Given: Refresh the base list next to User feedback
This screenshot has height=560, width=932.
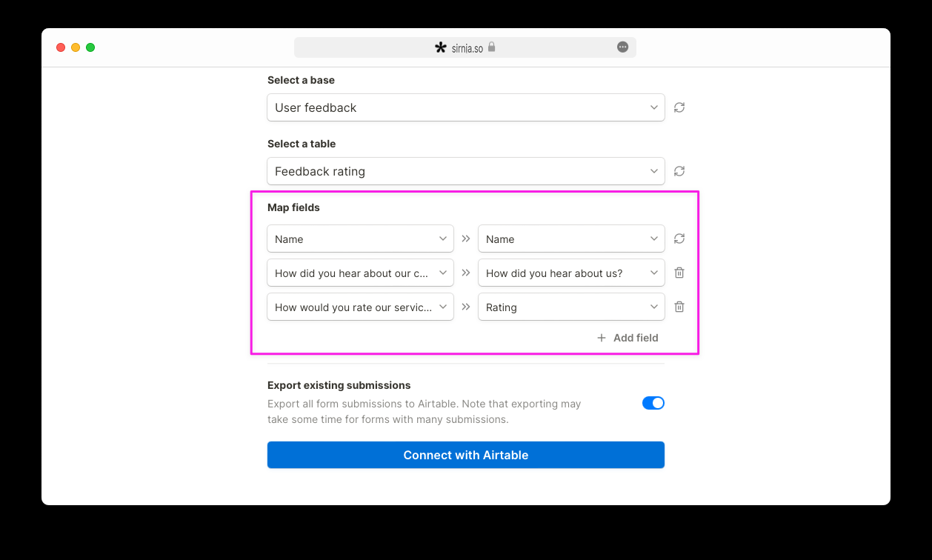Looking at the screenshot, I should [x=679, y=107].
